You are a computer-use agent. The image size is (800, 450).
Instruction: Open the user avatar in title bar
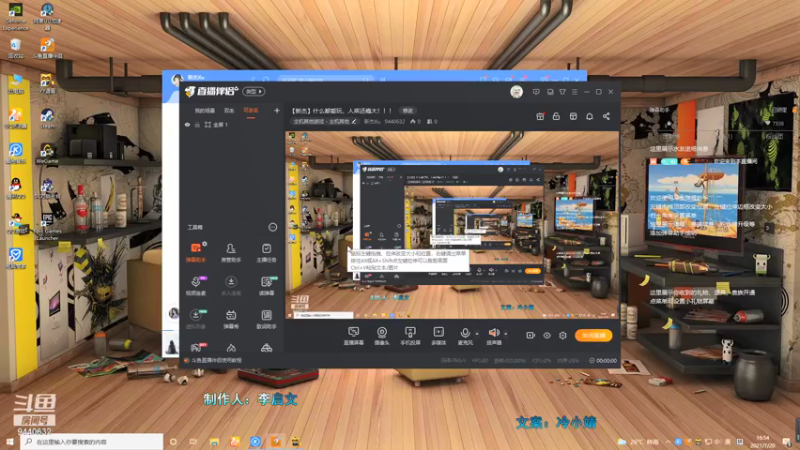tap(516, 92)
